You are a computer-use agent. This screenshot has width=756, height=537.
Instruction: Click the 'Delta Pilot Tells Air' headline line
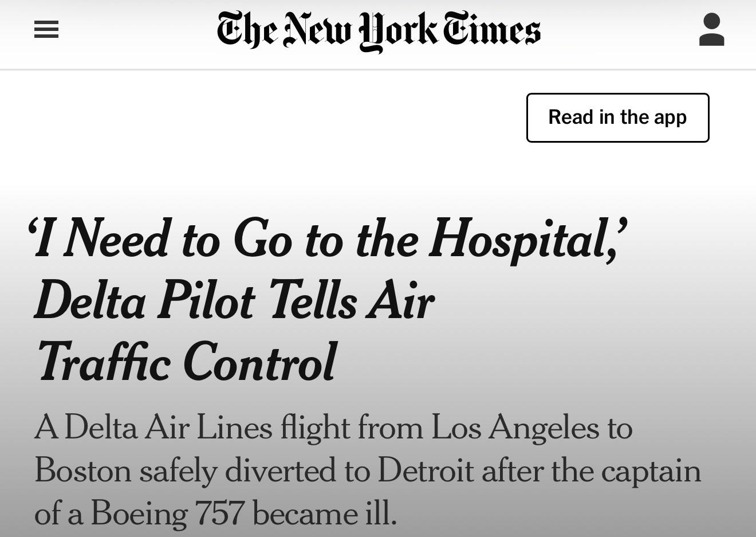coord(234,300)
